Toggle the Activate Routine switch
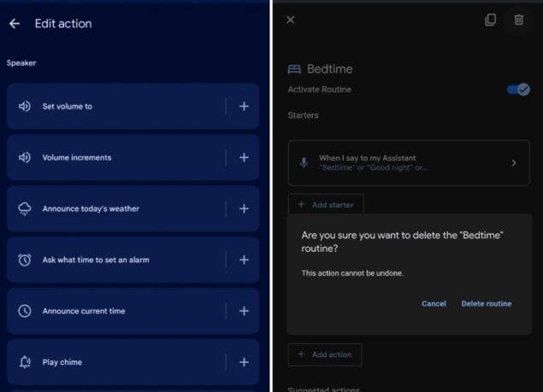The image size is (543, 392). point(518,90)
